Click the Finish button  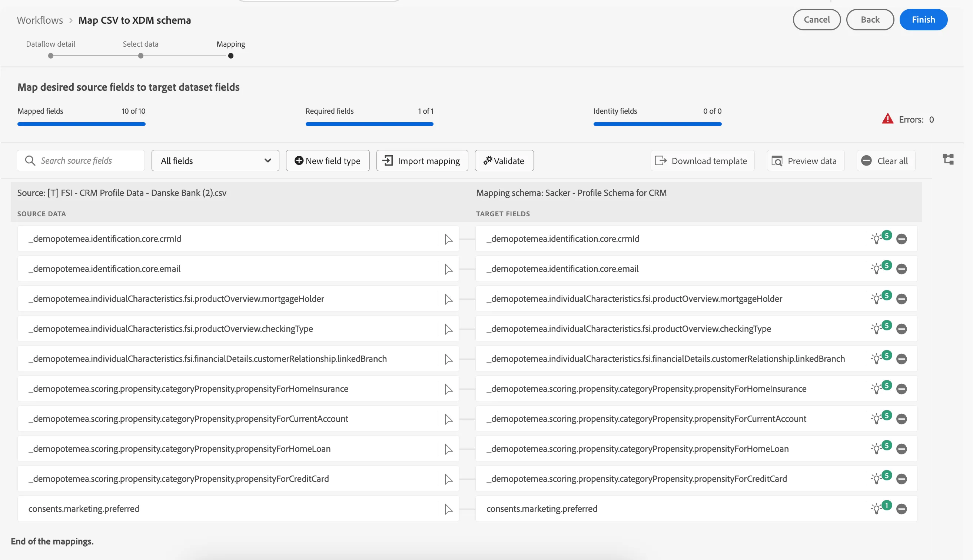[x=923, y=20]
